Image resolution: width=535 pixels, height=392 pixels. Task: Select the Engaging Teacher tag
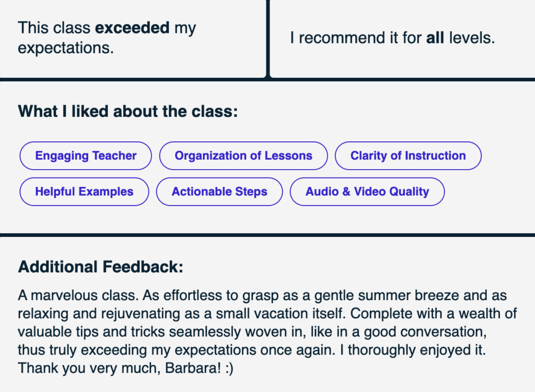point(86,156)
